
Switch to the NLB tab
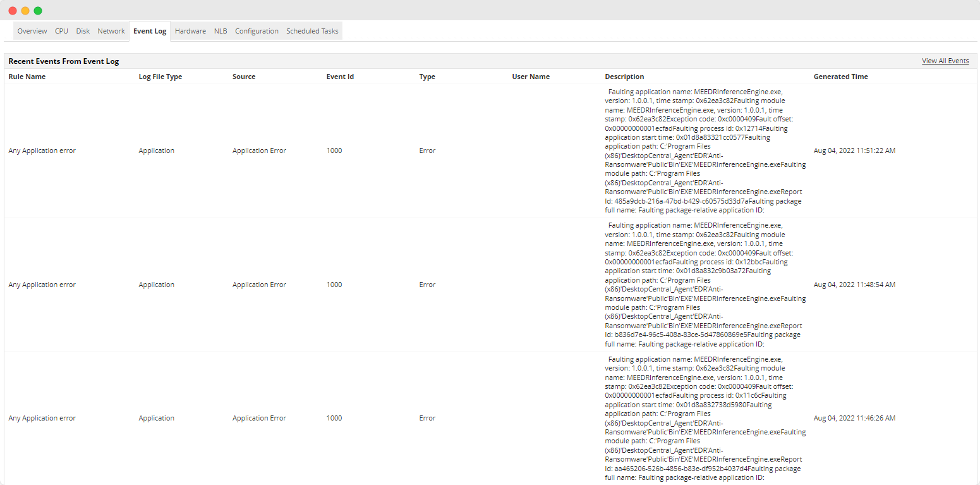click(220, 30)
